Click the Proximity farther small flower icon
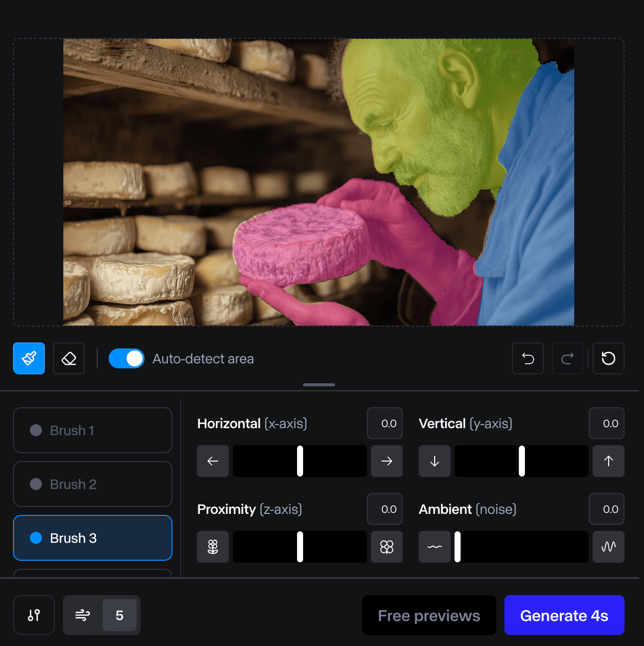This screenshot has height=646, width=644. click(213, 547)
